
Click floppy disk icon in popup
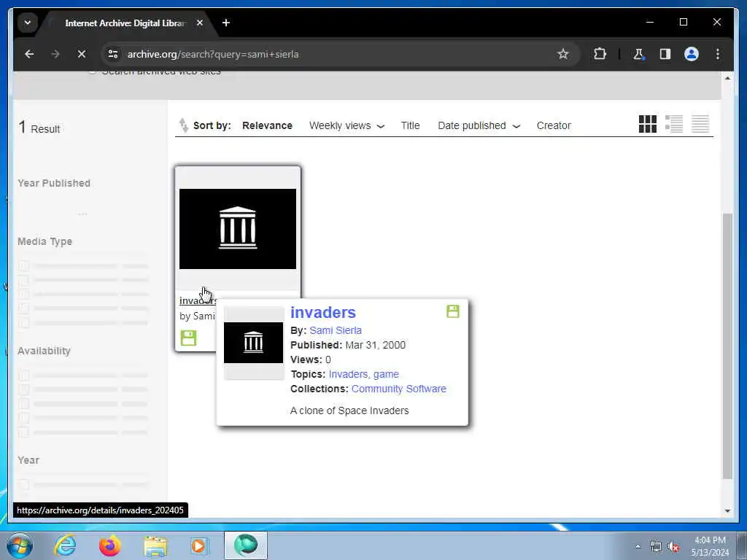tap(452, 311)
